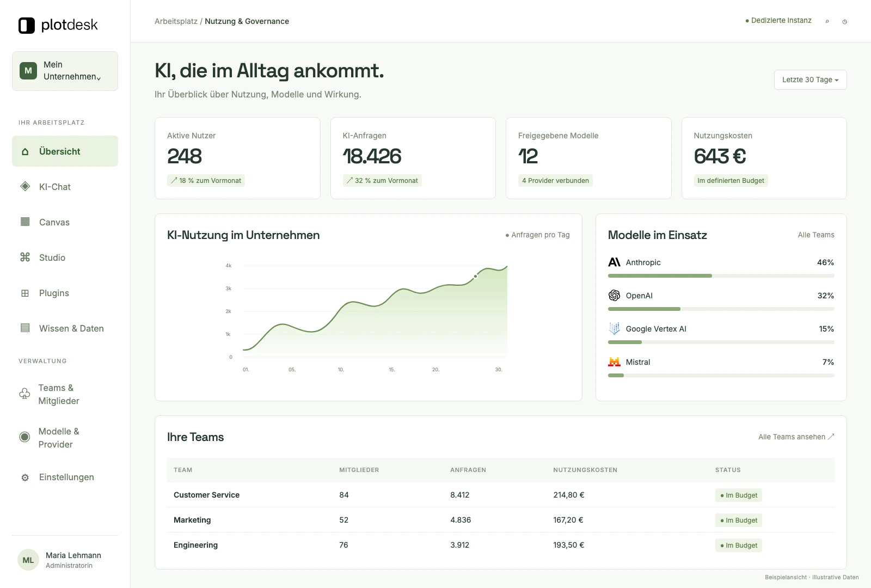Click the clock history icon in header

coord(844,22)
